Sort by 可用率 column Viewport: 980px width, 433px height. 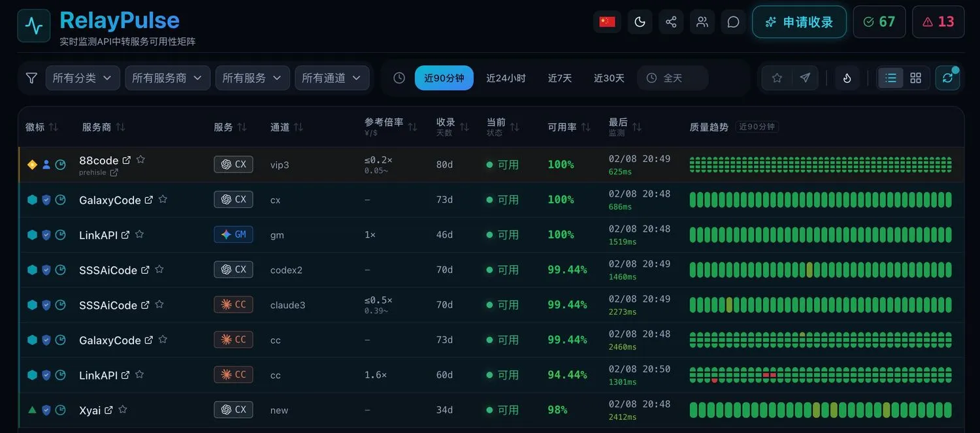pos(569,127)
